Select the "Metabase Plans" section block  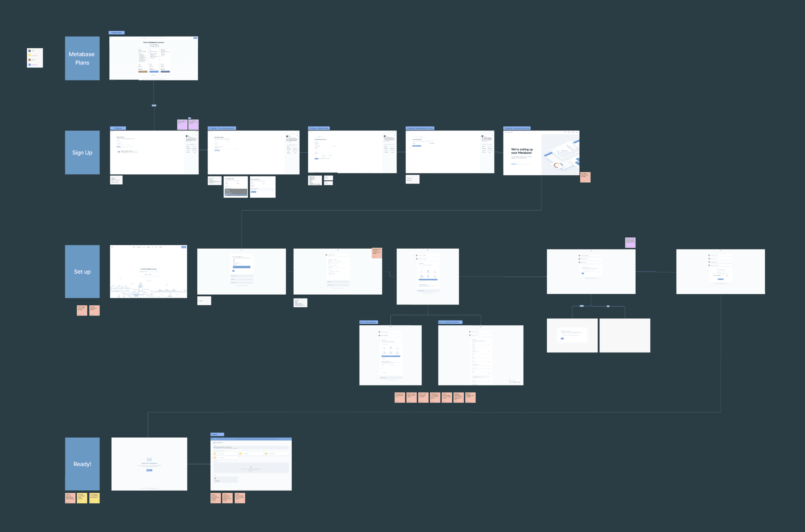pyautogui.click(x=82, y=58)
